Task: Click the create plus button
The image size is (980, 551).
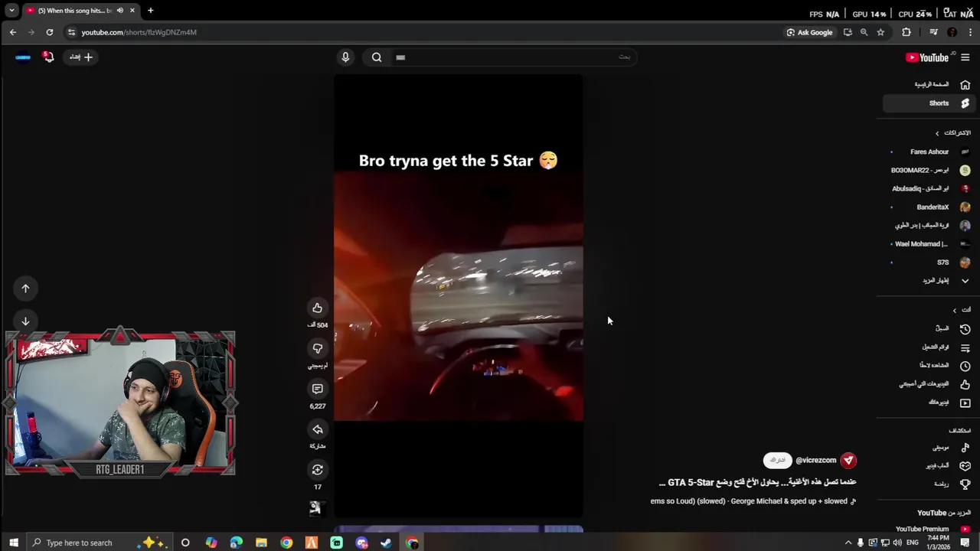Action: tap(81, 57)
